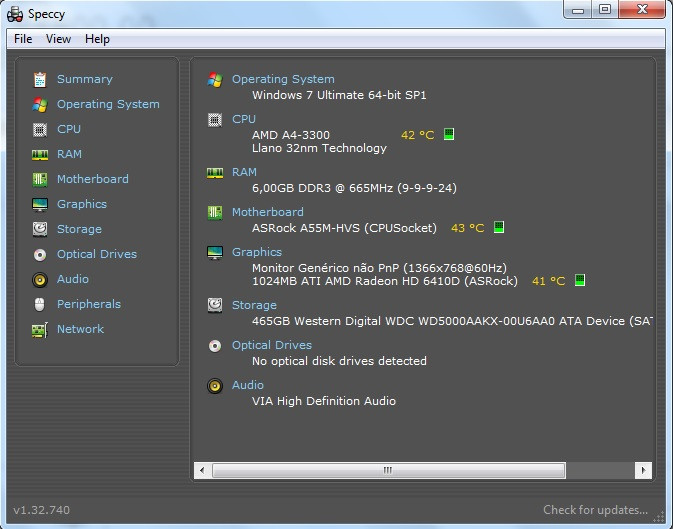Click the Speccy app icon in title bar
This screenshot has width=673, height=529.
(15, 14)
